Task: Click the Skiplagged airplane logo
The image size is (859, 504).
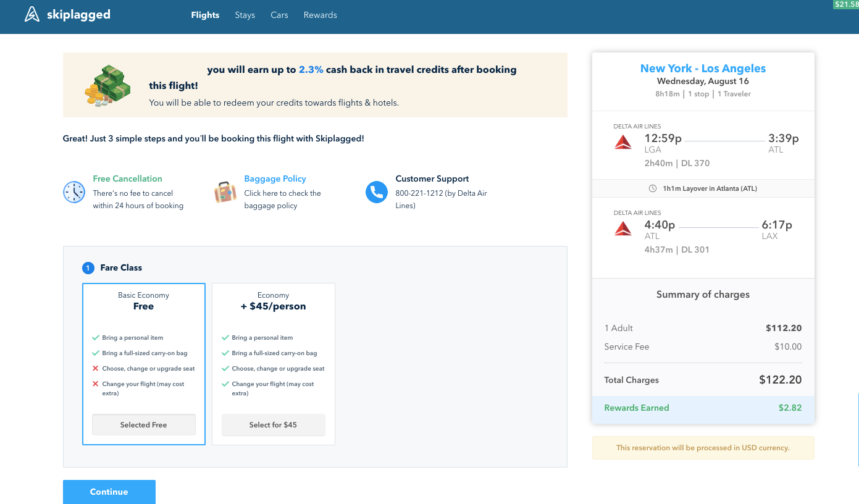Action: click(31, 13)
